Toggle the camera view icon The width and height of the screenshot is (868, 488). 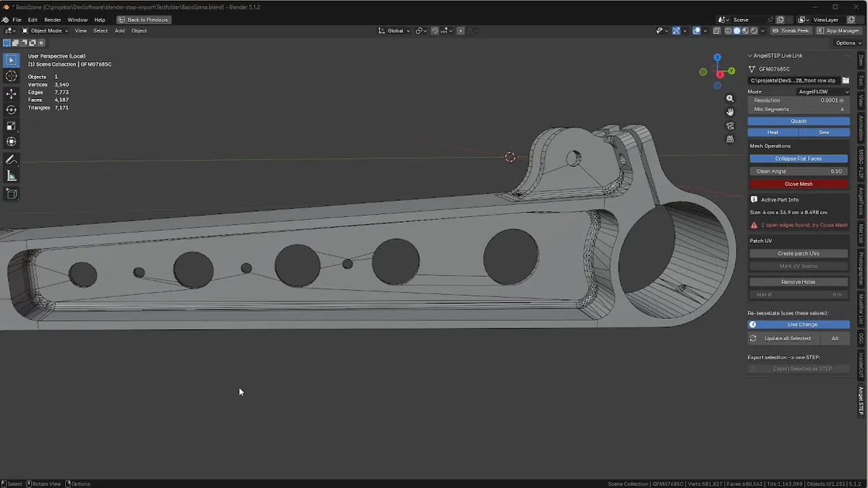point(730,126)
